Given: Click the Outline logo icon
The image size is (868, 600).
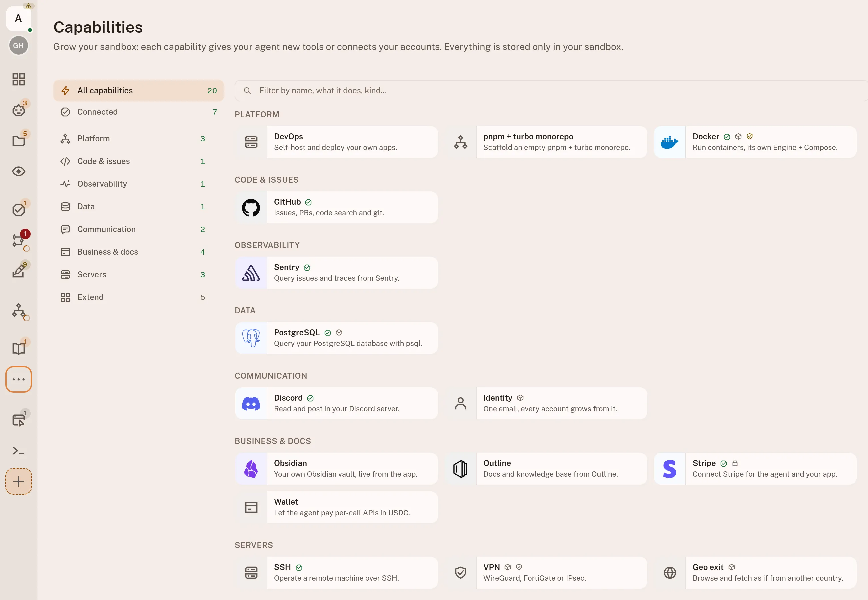Looking at the screenshot, I should (460, 469).
